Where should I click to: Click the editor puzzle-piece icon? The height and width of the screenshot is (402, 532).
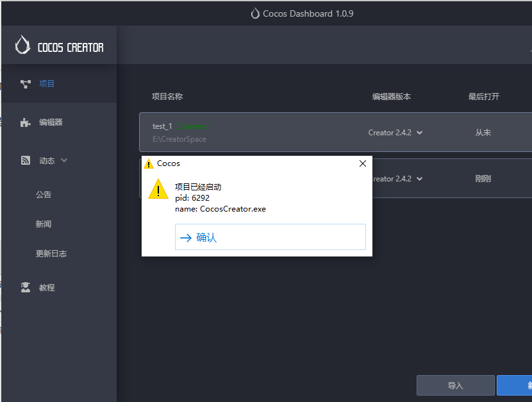(x=26, y=122)
